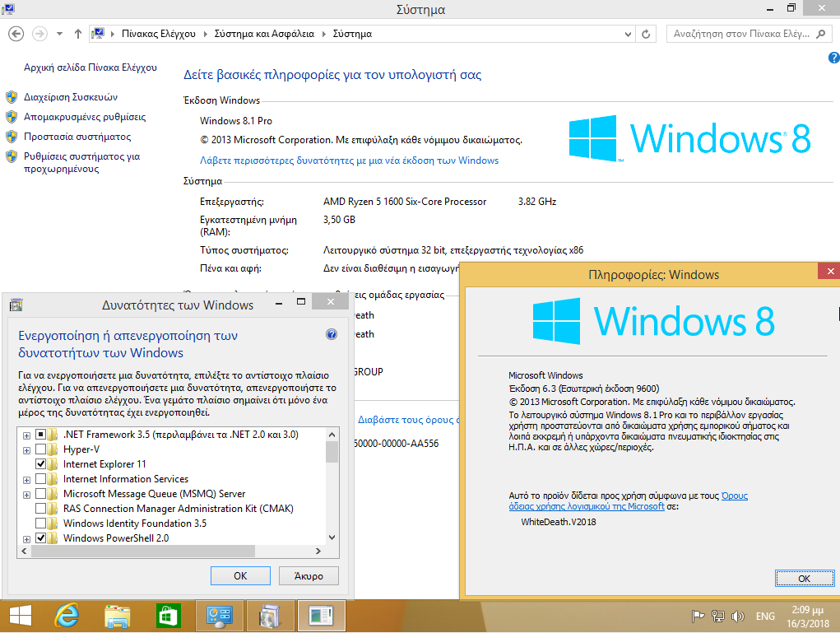Switch to Control Panel System taskbar button
The width and height of the screenshot is (840, 633).
[219, 616]
